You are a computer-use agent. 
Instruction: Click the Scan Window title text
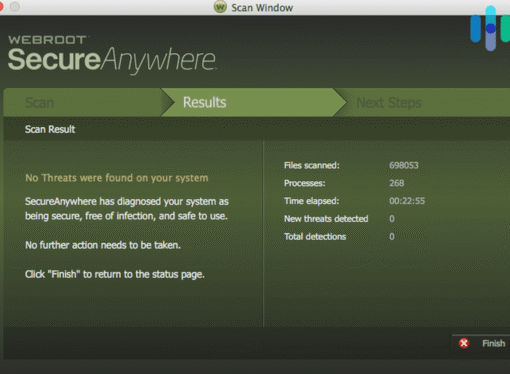tap(262, 8)
